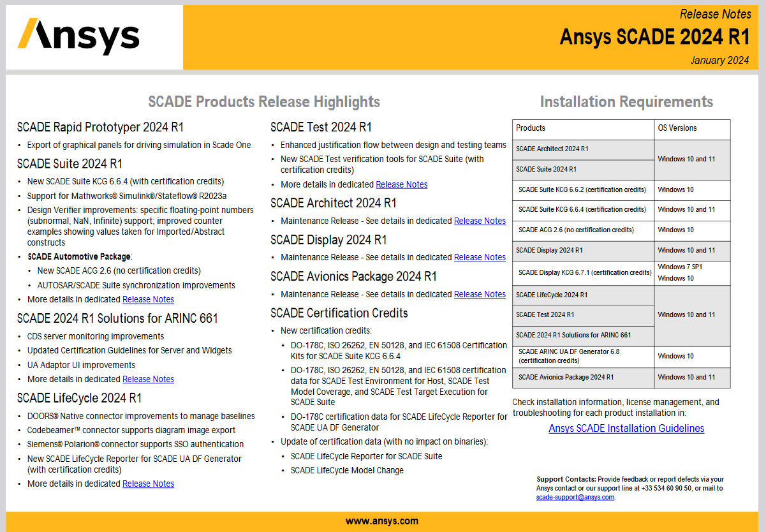This screenshot has width=766, height=532.
Task: Click 'SCADE Suite KCG 6.6.2 (certification credits)' table cell
Action: (x=582, y=189)
